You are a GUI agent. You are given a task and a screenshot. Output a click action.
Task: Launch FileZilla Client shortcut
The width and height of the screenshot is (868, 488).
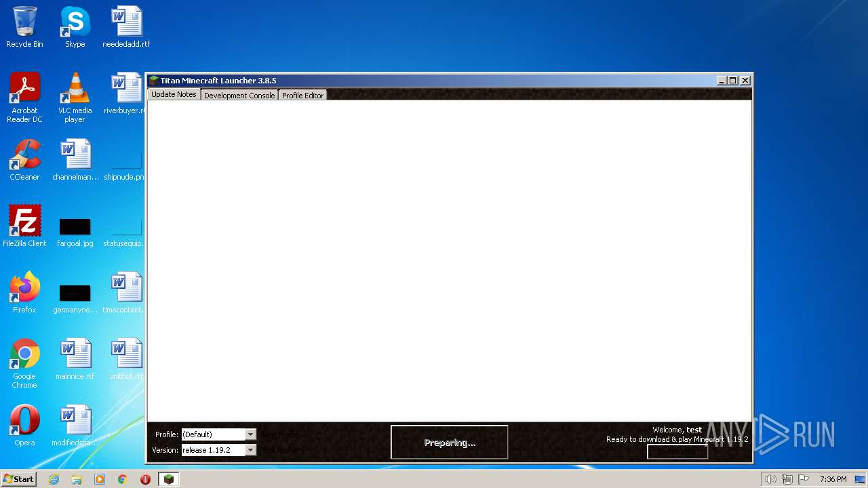pos(24,227)
